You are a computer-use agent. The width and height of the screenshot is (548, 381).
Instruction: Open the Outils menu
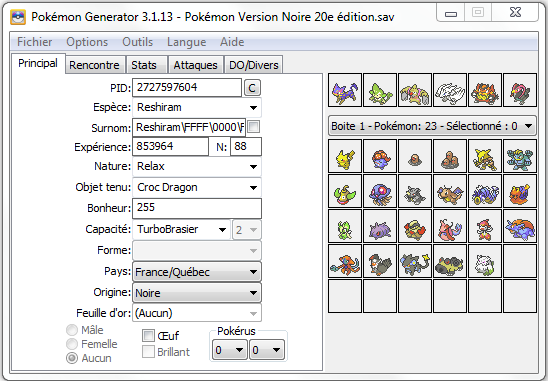tap(138, 42)
